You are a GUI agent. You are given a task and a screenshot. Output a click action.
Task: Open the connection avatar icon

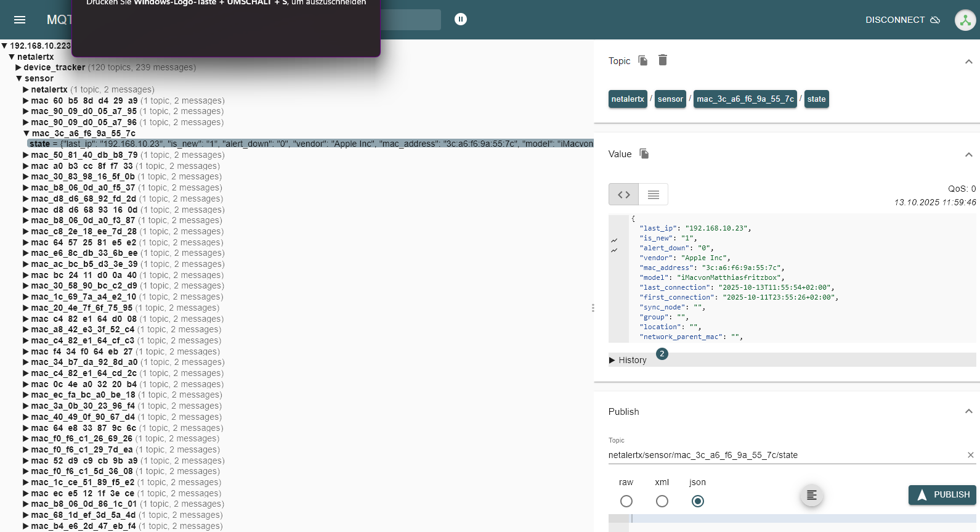point(965,20)
